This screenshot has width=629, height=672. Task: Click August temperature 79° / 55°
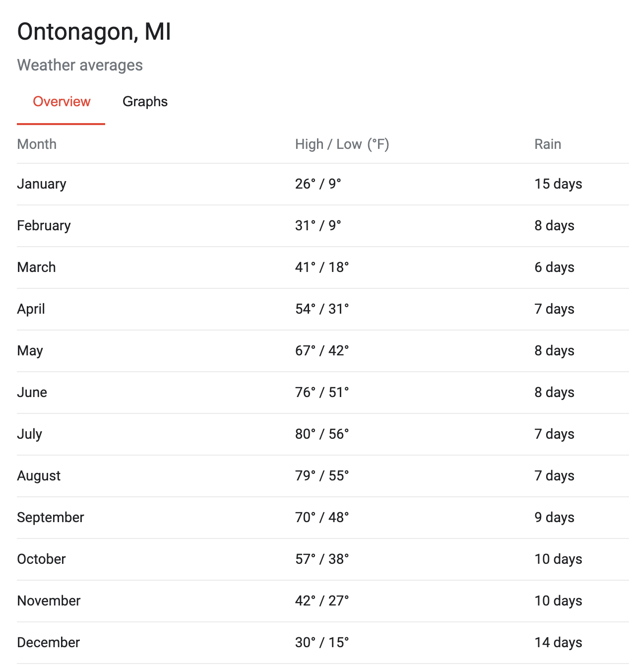[x=322, y=476]
